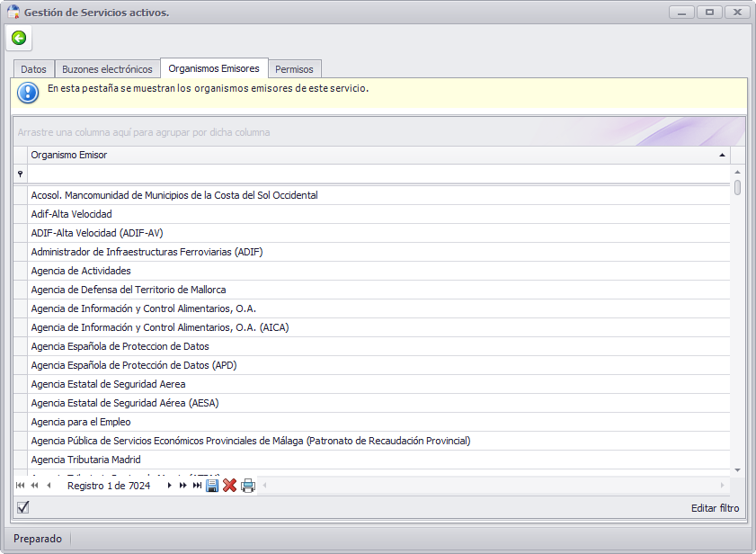Click the Preparado status bar text

coord(38,539)
